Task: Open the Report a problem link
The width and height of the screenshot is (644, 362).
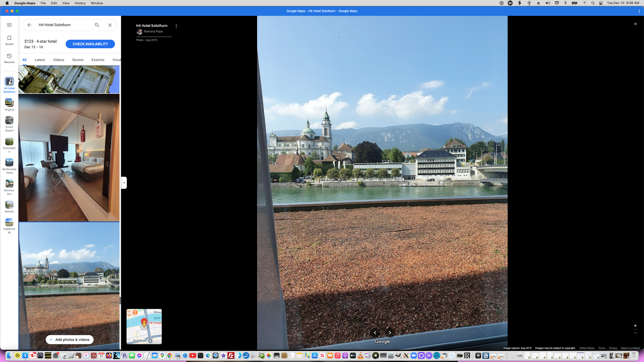Action: coord(630,348)
